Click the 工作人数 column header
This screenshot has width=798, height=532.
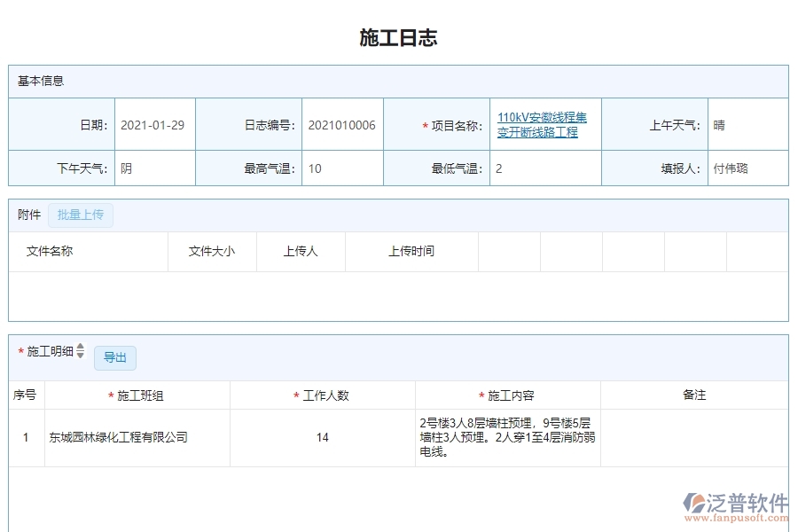point(323,395)
